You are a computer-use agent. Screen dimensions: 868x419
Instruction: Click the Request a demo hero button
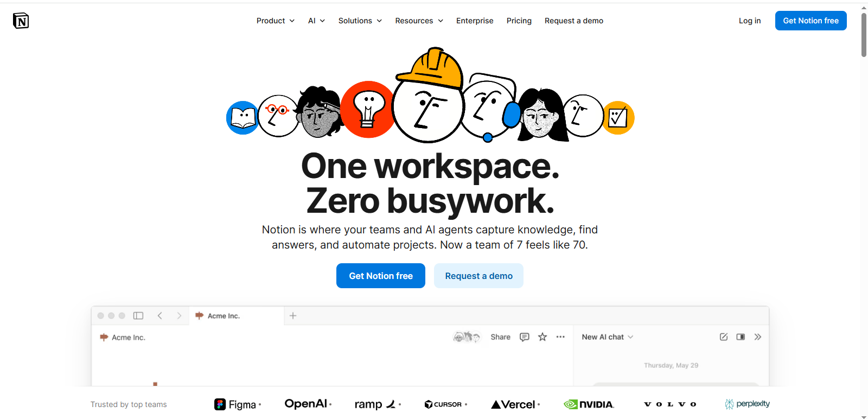tap(478, 276)
